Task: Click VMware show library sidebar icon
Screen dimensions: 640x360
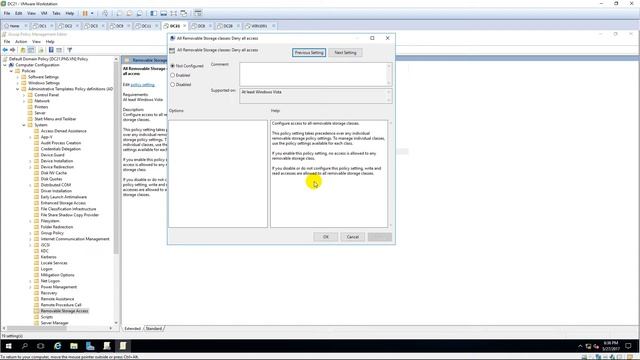Action: [x=153, y=13]
